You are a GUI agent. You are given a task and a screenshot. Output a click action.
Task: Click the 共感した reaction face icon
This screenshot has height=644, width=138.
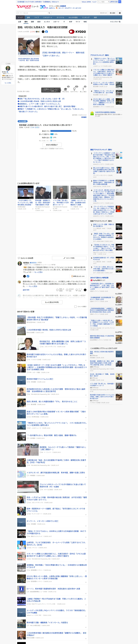57,290
